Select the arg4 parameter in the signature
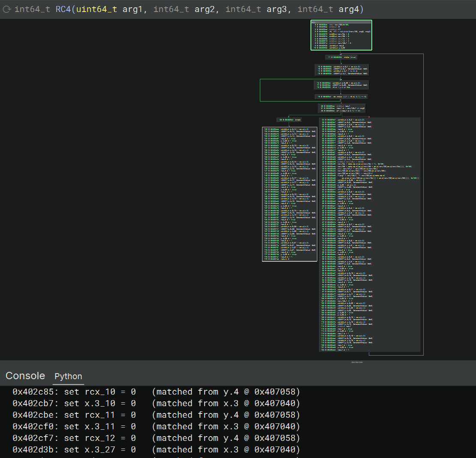Image resolution: width=476 pixels, height=458 pixels. point(349,9)
